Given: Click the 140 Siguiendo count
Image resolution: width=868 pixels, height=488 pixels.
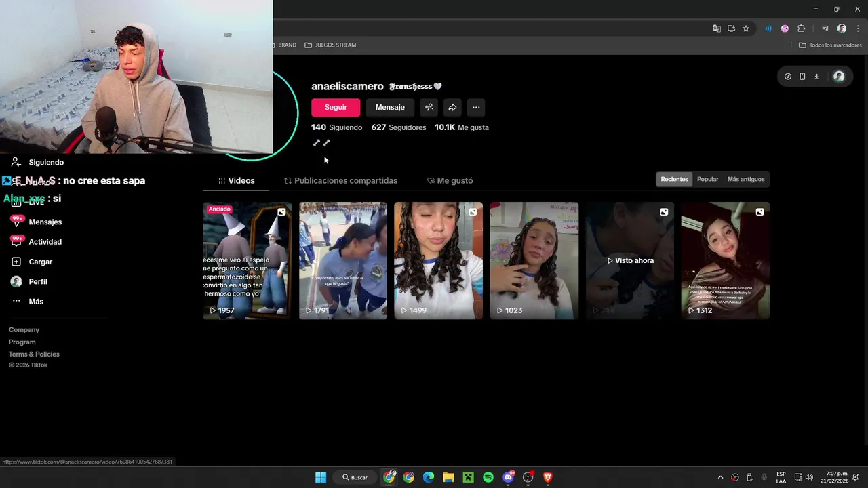Looking at the screenshot, I should click(x=336, y=127).
